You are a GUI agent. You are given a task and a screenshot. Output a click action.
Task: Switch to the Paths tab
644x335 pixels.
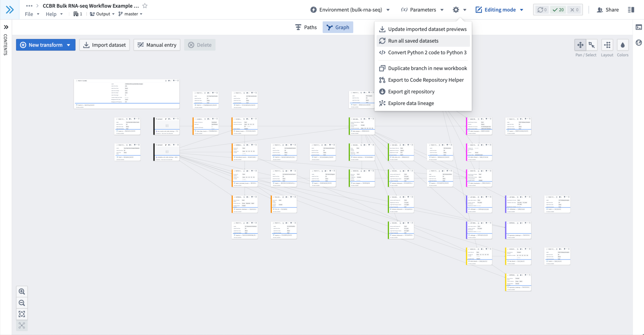tap(306, 27)
